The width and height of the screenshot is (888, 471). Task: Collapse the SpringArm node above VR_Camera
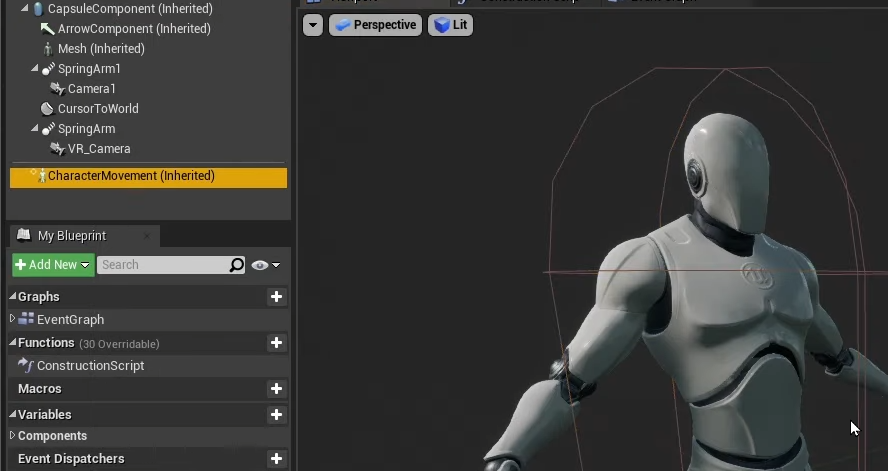[35, 128]
